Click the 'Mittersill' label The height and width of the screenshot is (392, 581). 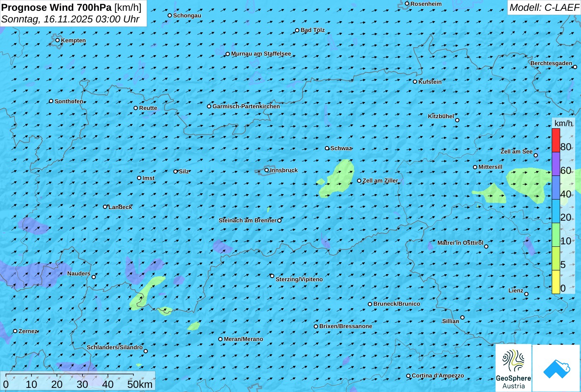[491, 167]
